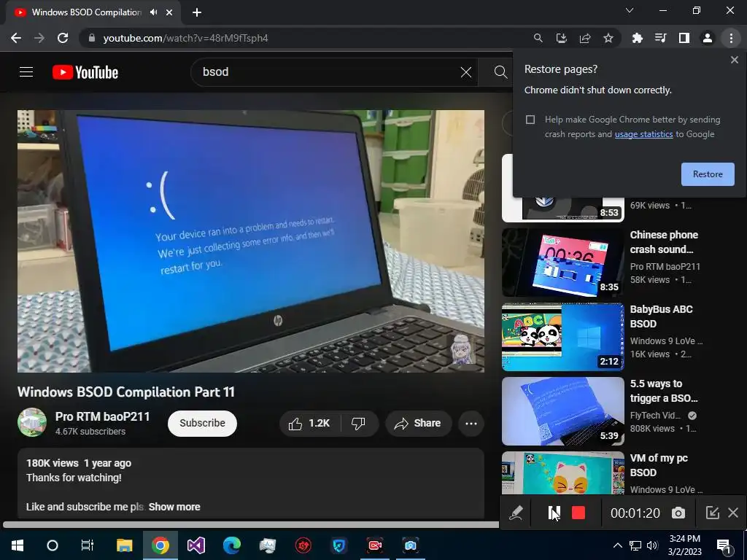
Task: Open the Windows Start menu
Action: [x=18, y=545]
